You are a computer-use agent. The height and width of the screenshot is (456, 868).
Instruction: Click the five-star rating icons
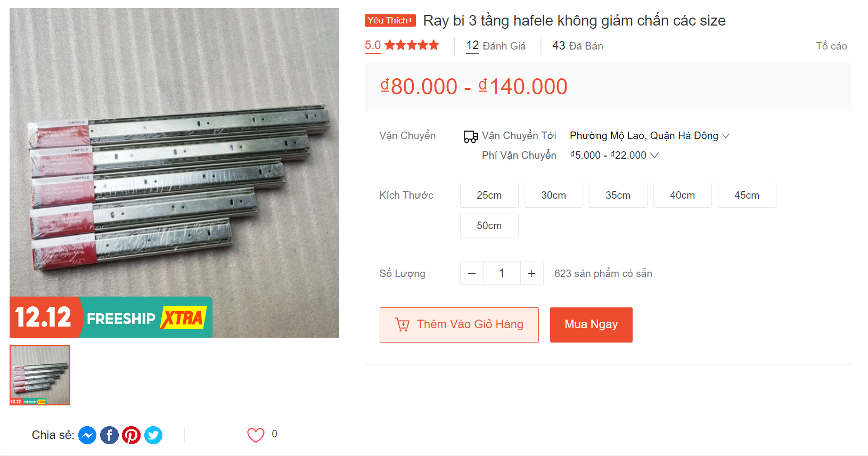[412, 45]
